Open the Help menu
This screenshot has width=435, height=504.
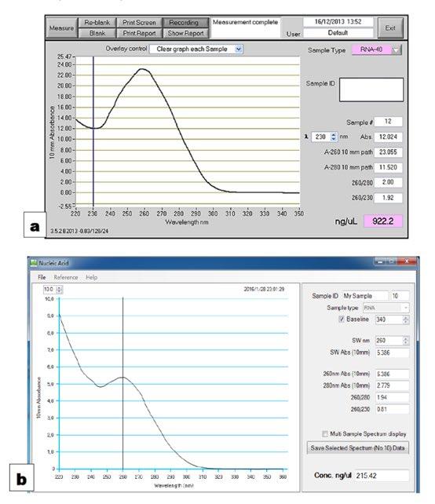tap(91, 277)
